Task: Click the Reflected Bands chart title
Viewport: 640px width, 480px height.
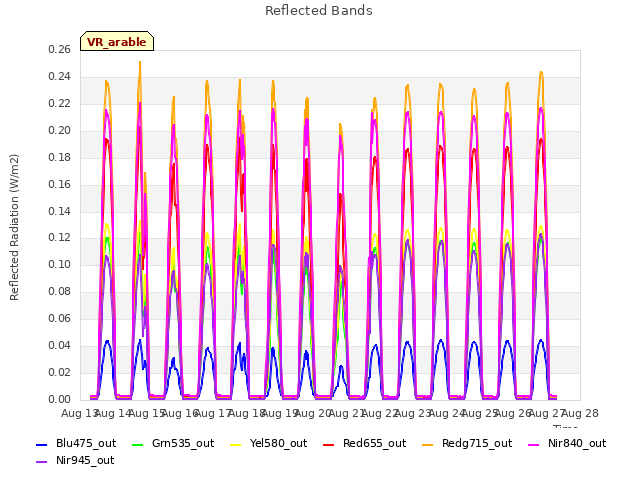Action: click(x=319, y=11)
